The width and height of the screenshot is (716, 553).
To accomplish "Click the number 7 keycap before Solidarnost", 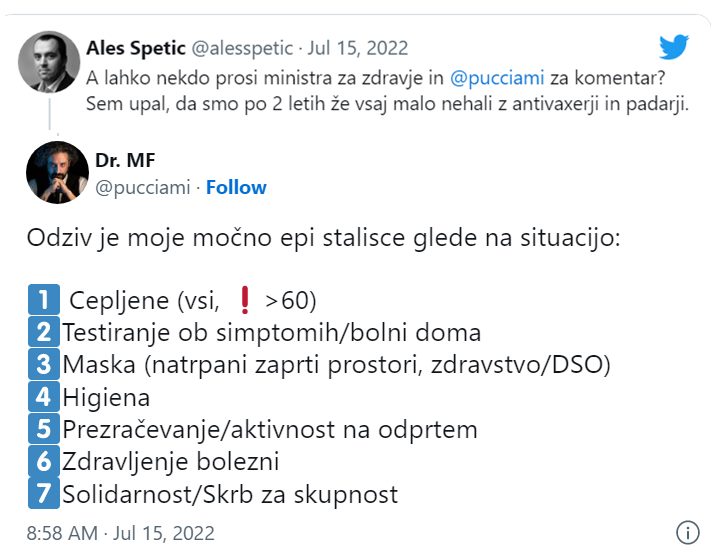I will pos(44,493).
